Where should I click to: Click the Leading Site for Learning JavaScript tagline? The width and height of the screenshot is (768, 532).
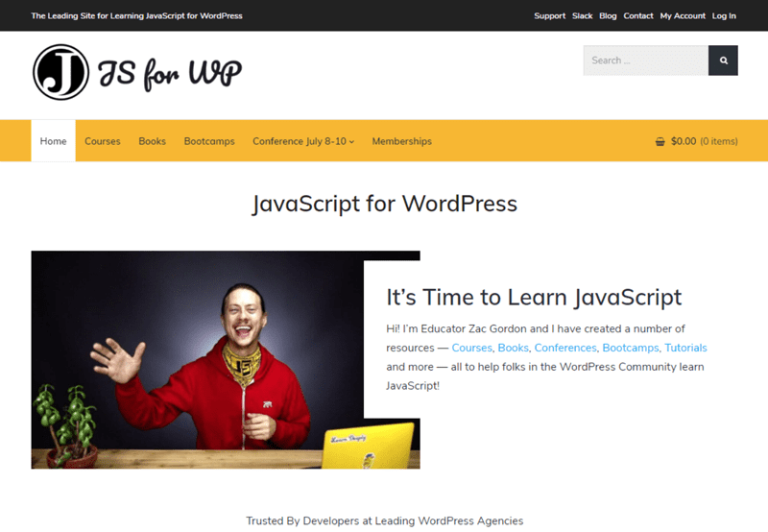136,15
